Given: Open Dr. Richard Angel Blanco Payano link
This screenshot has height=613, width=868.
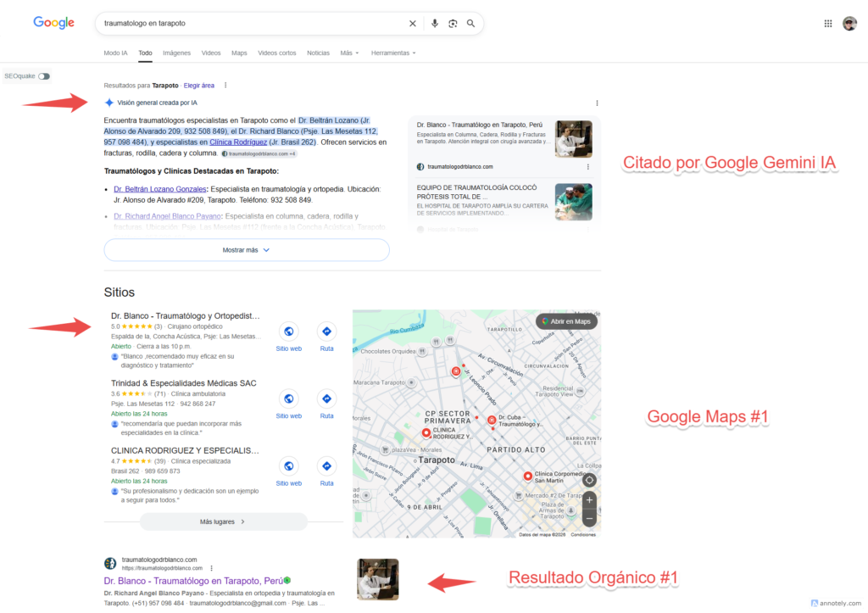Looking at the screenshot, I should point(167,216).
